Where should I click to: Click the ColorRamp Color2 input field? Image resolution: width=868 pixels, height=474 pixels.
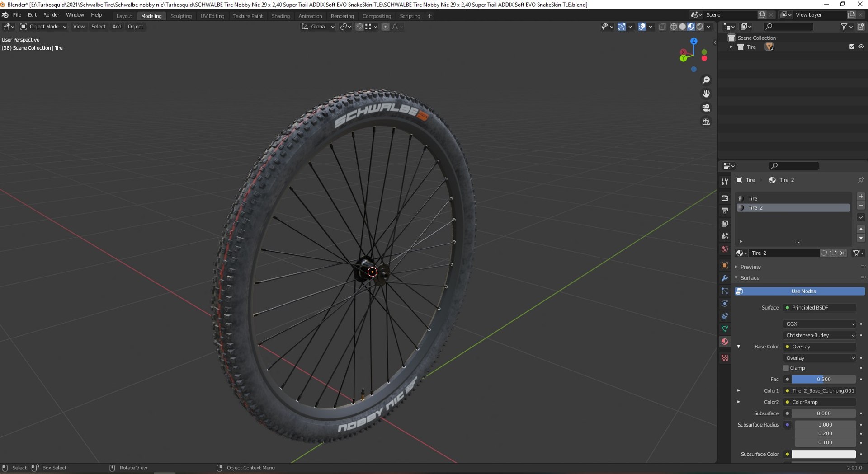pyautogui.click(x=820, y=402)
